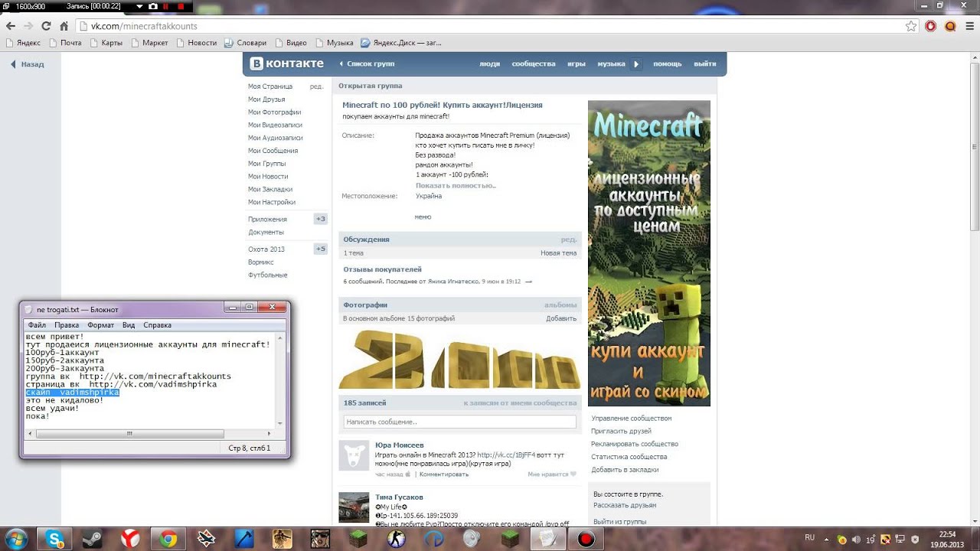Click the RU language indicator
Screen dimensions: 980x551
tap(810, 539)
